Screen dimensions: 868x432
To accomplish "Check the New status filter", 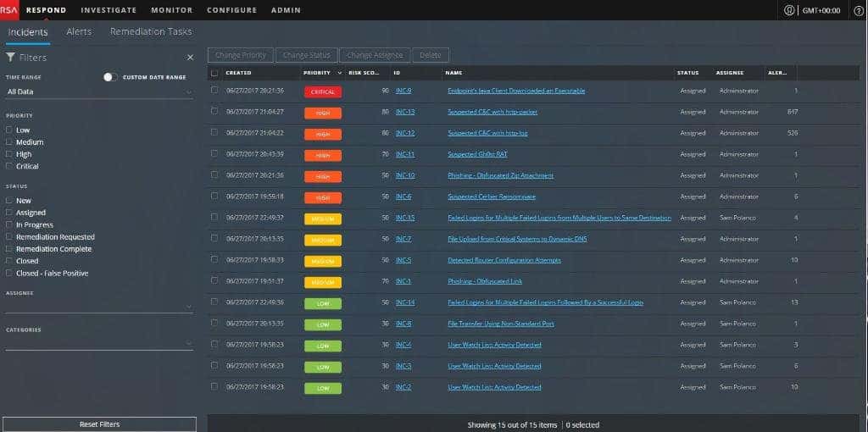I will tap(8, 201).
